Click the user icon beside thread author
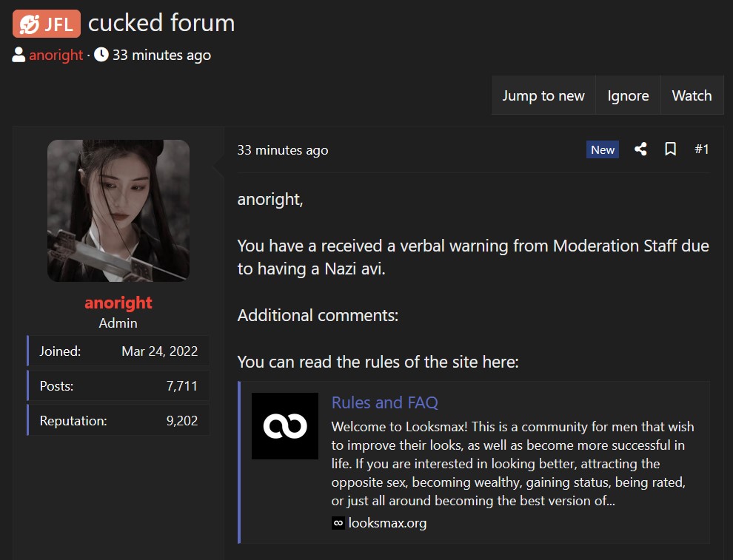 [19, 55]
